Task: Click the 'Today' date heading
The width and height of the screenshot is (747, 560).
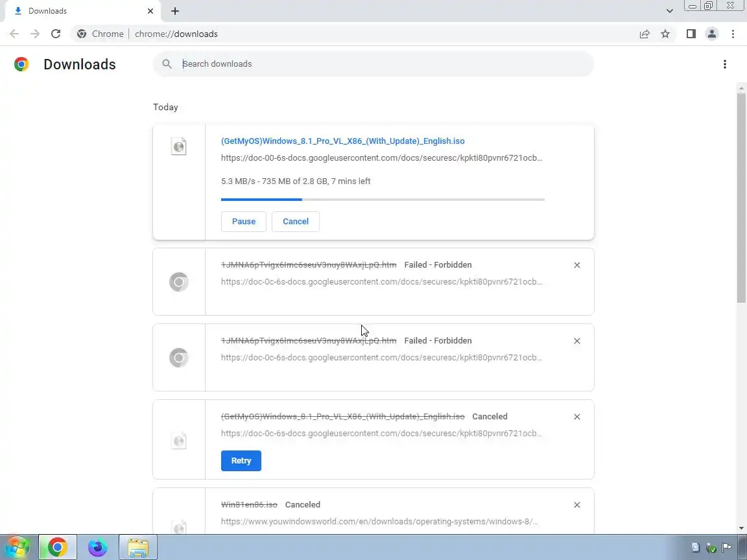Action: 165,107
